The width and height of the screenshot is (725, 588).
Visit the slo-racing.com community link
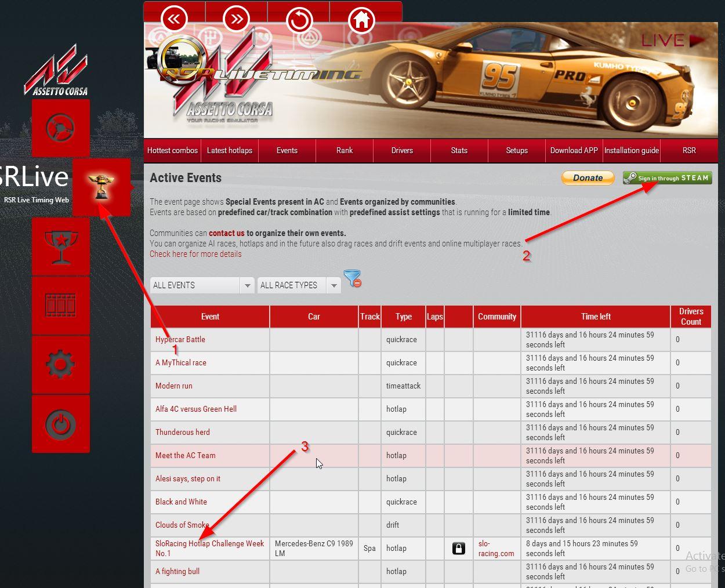[x=496, y=548]
